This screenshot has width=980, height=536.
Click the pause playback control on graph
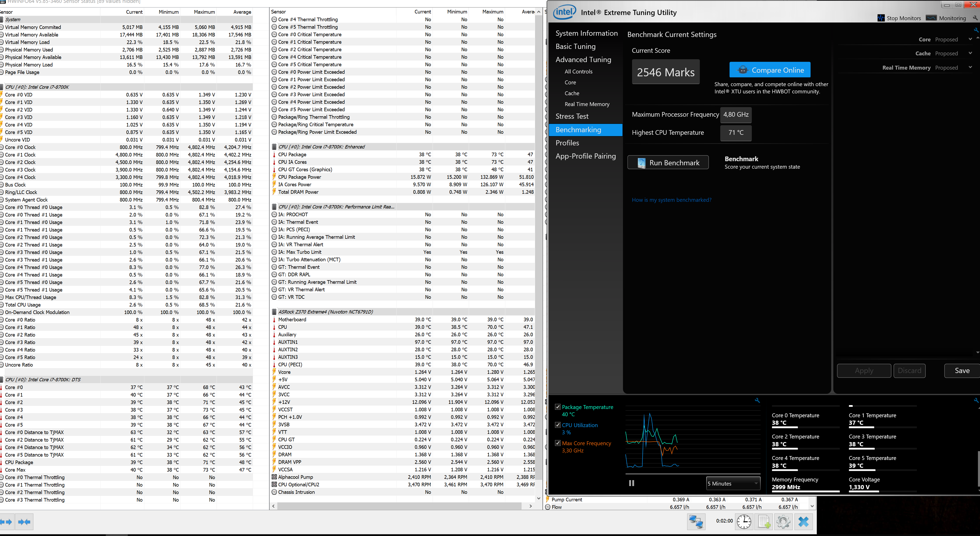click(x=632, y=482)
